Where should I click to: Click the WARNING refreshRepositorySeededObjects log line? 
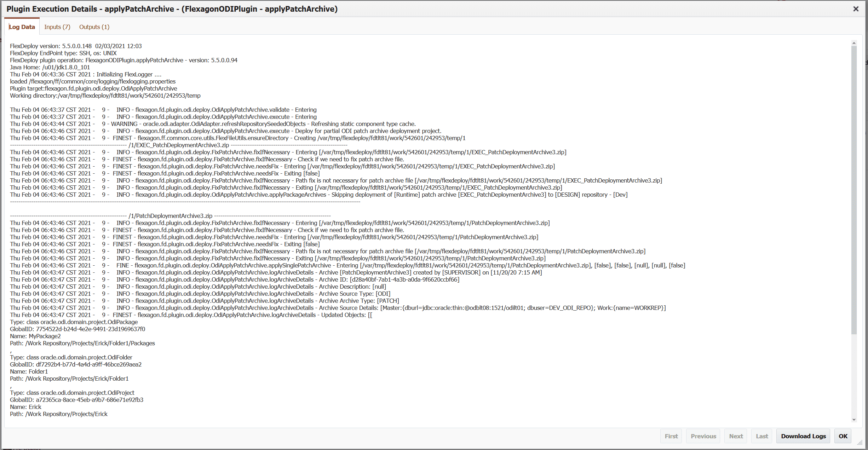(x=213, y=124)
